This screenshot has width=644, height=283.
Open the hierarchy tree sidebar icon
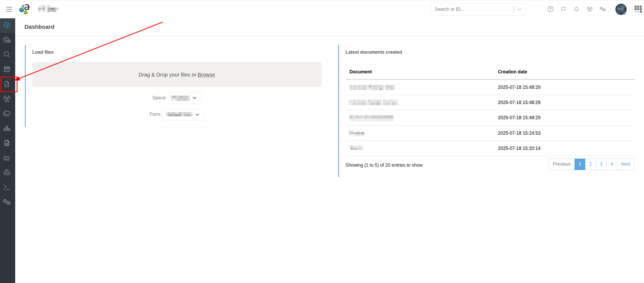click(x=7, y=128)
